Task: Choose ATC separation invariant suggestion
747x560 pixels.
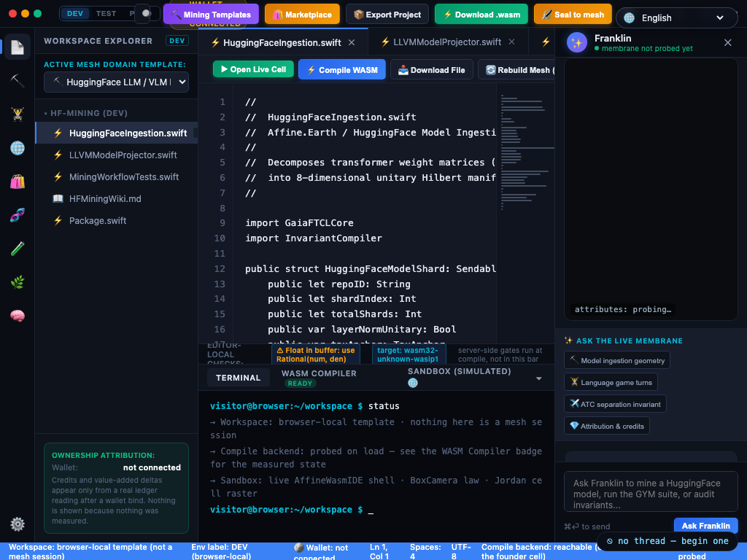Action: [615, 404]
